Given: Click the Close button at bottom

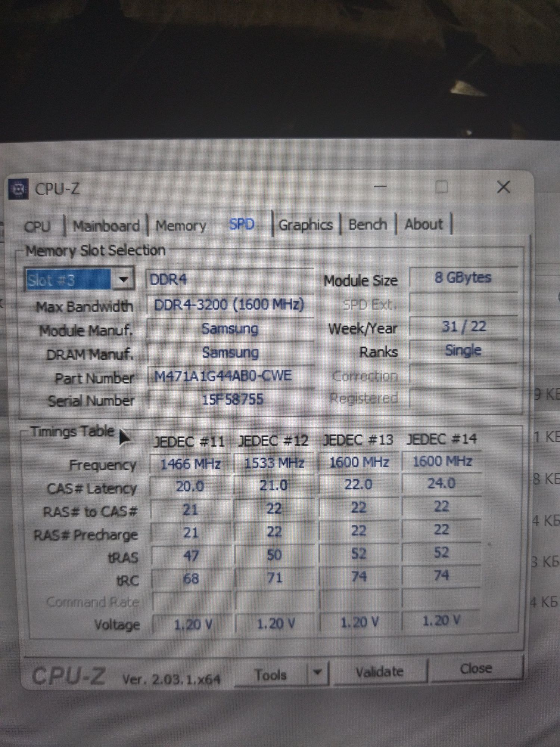Looking at the screenshot, I should 476,668.
